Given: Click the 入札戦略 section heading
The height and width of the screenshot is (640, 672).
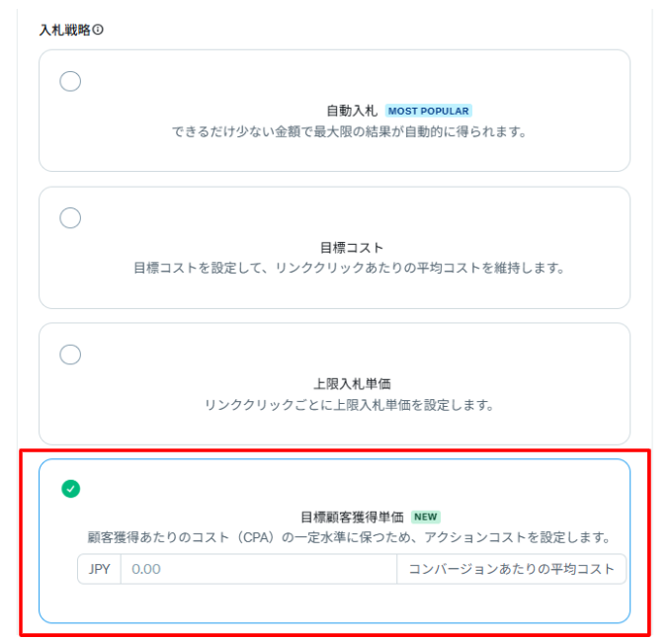Looking at the screenshot, I should pyautogui.click(x=63, y=30).
